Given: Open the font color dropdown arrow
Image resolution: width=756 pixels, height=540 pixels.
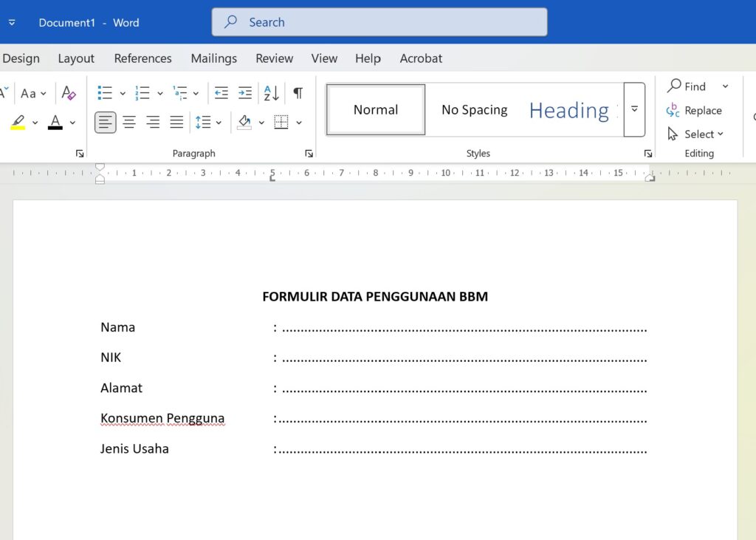Looking at the screenshot, I should pyautogui.click(x=71, y=122).
